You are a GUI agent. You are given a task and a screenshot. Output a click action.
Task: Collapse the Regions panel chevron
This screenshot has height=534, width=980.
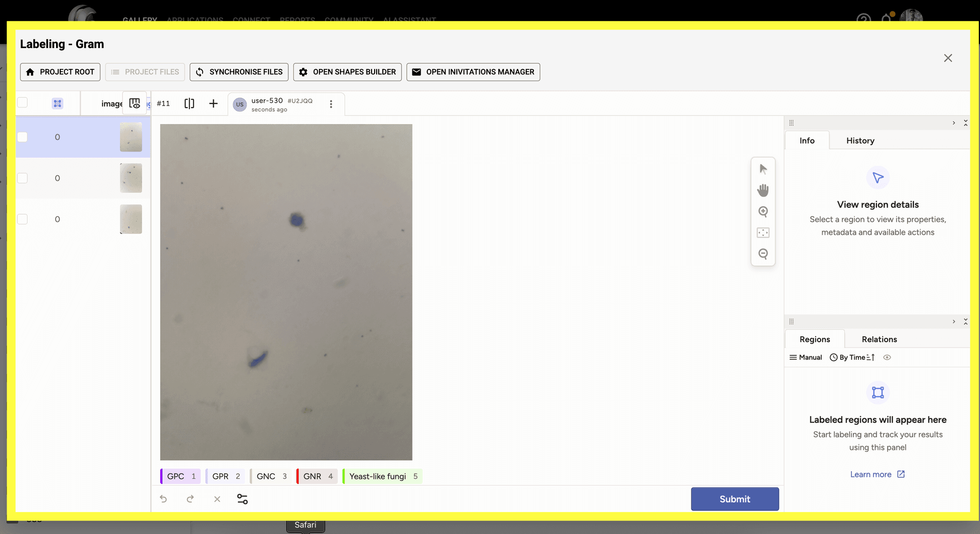pyautogui.click(x=953, y=322)
